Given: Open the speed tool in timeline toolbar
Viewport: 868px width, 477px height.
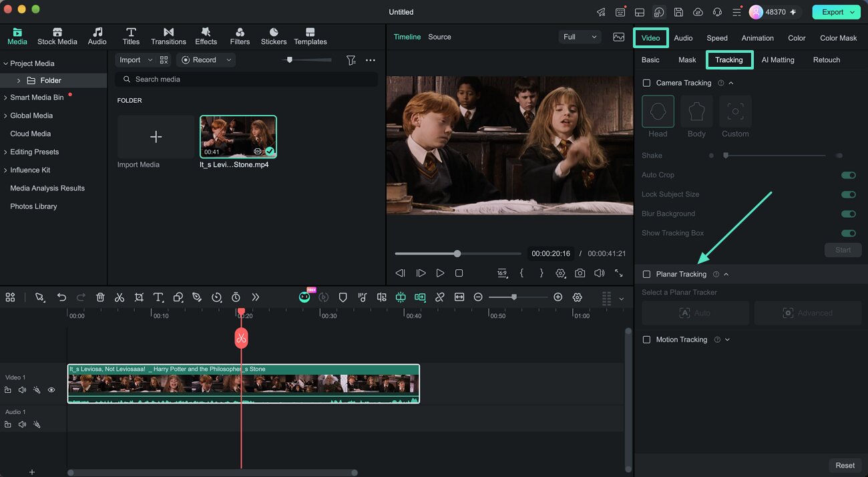Looking at the screenshot, I should pyautogui.click(x=216, y=297).
